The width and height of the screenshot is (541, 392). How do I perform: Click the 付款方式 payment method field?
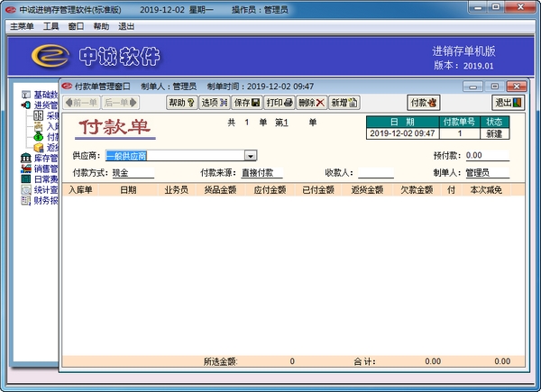133,173
